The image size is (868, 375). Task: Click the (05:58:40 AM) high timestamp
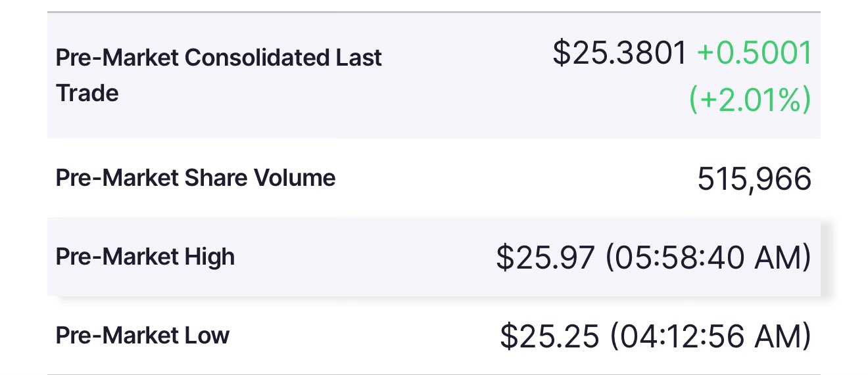tap(708, 258)
